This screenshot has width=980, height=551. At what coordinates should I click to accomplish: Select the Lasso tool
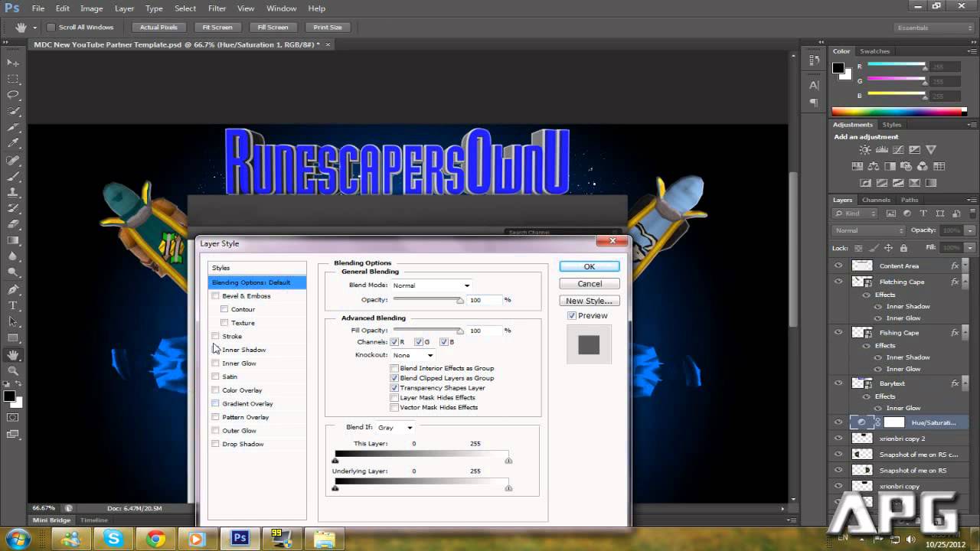13,95
